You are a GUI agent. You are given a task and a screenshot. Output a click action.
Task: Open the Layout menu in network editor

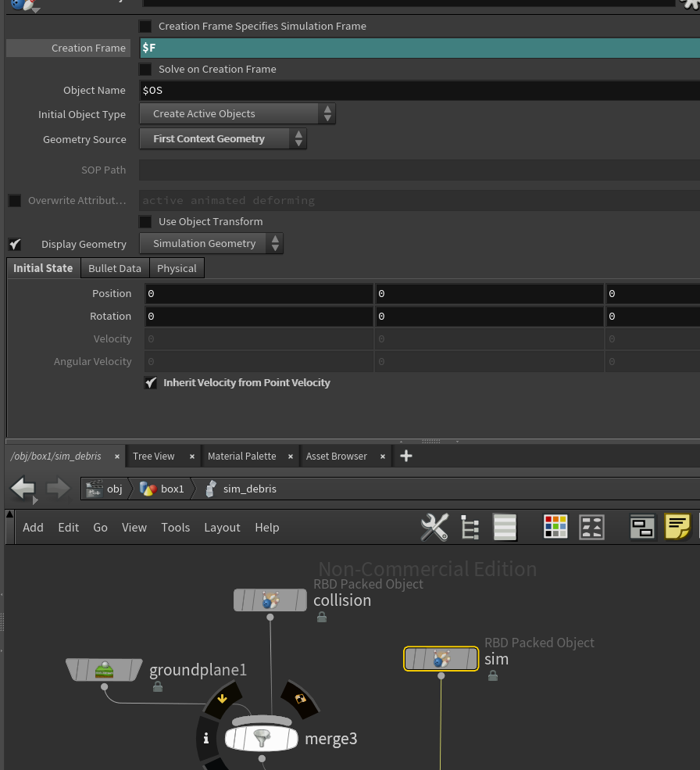[x=222, y=528]
